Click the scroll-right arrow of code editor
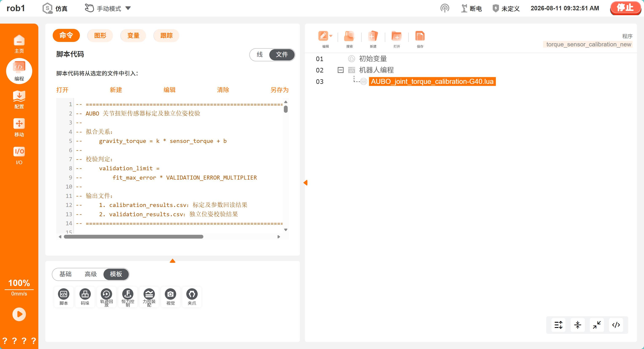Viewport: 644px width, 349px height. 279,237
